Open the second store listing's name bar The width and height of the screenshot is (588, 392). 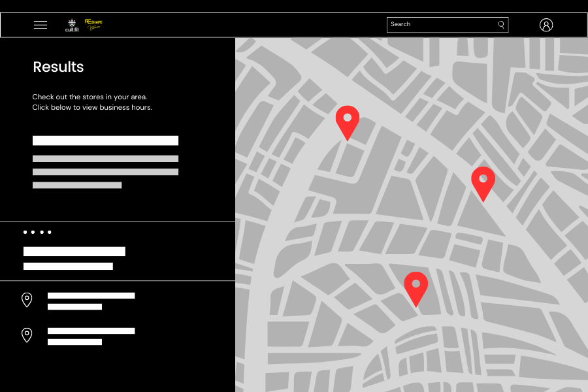[91, 331]
